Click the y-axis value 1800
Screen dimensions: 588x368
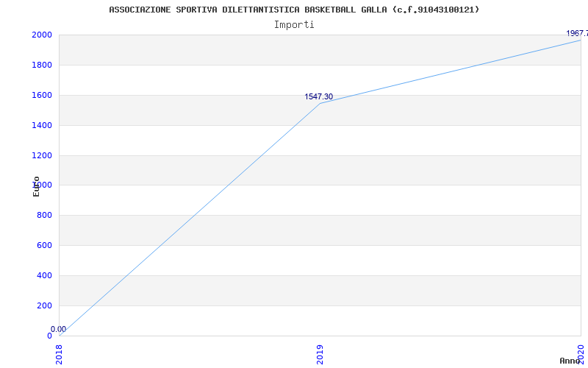point(42,65)
